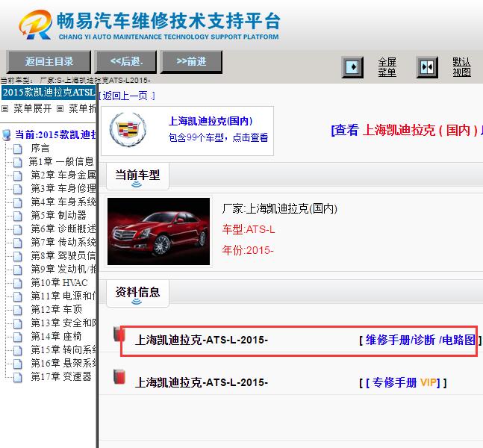Image resolution: width=483 pixels, height=448 pixels.
Task: Click the page icon beside 第1章
Action: coord(18,162)
